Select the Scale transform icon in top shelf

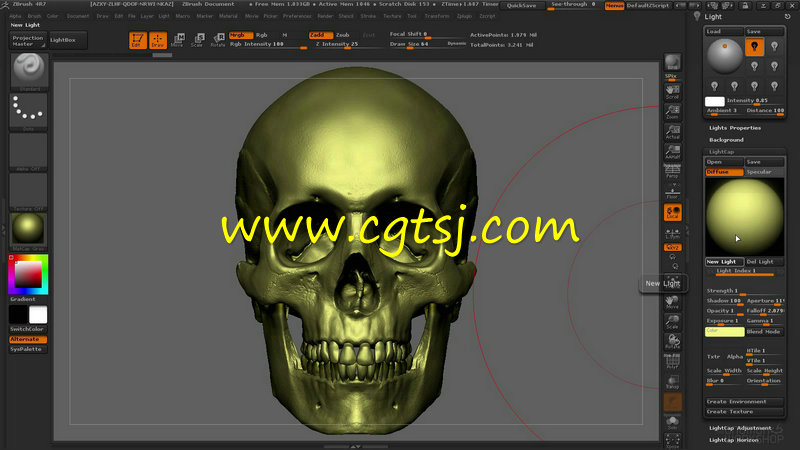(197, 40)
